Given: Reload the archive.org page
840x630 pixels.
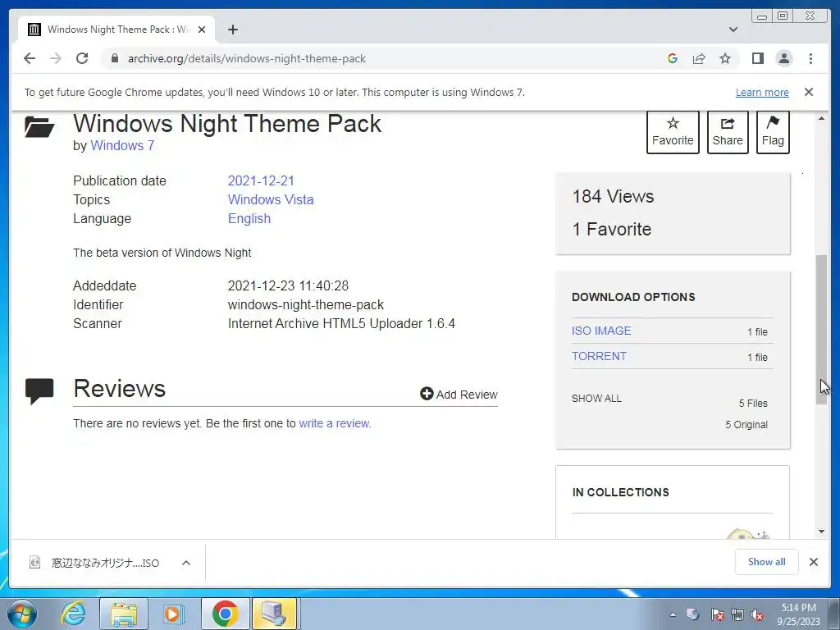Looking at the screenshot, I should coord(82,58).
